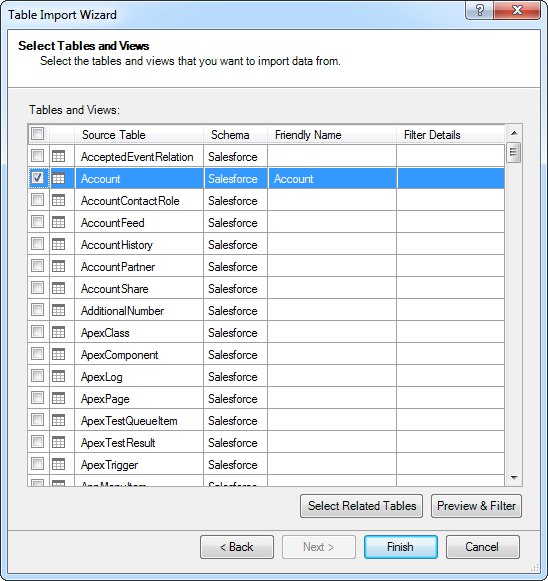Image resolution: width=548 pixels, height=581 pixels.
Task: Click the table icon for AccountHistory
Action: pos(59,245)
